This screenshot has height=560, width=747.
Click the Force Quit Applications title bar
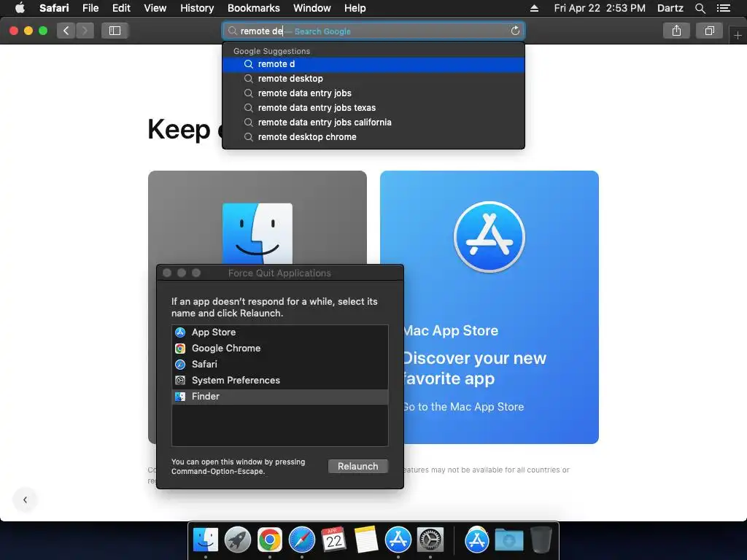pos(279,273)
